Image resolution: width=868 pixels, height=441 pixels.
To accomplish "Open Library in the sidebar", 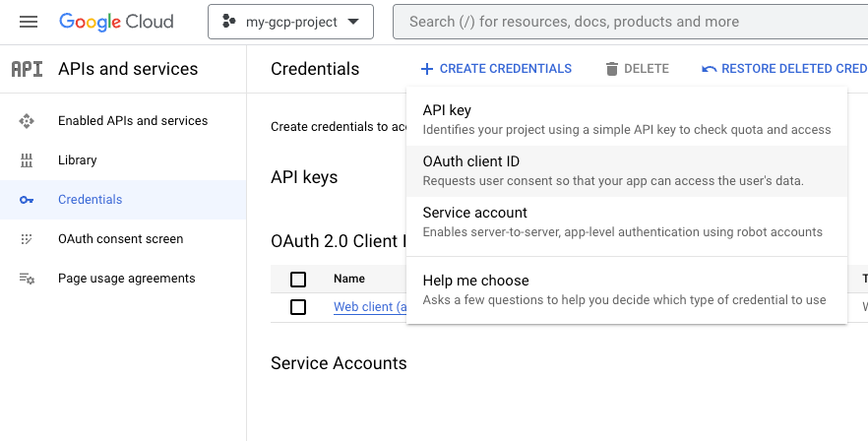I will point(78,160).
